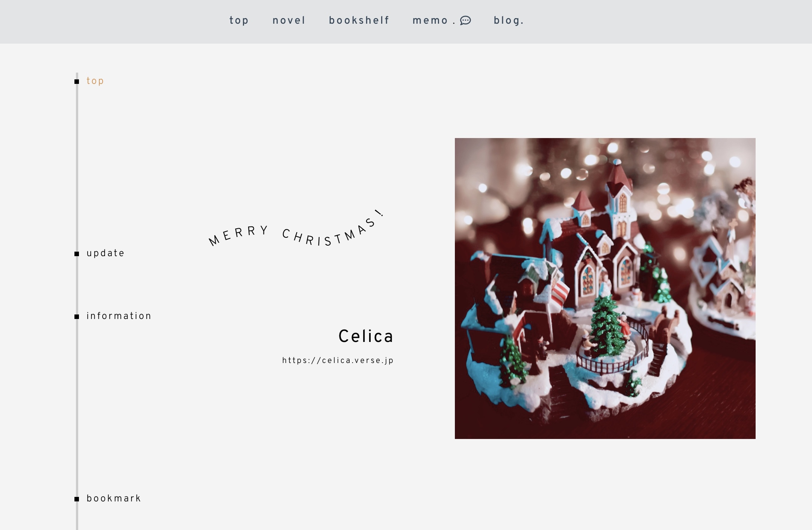
Task: Select the square bullet next to bookmark
Action: (x=77, y=499)
